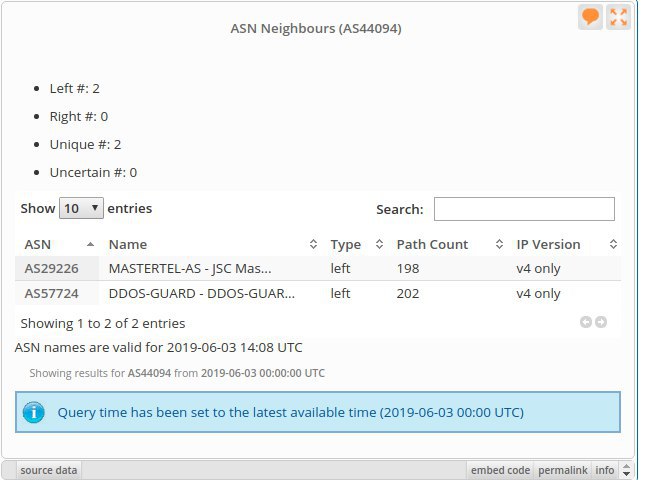
Task: Click 'Showing 1 to 2 of 2 entries'
Action: (x=103, y=323)
